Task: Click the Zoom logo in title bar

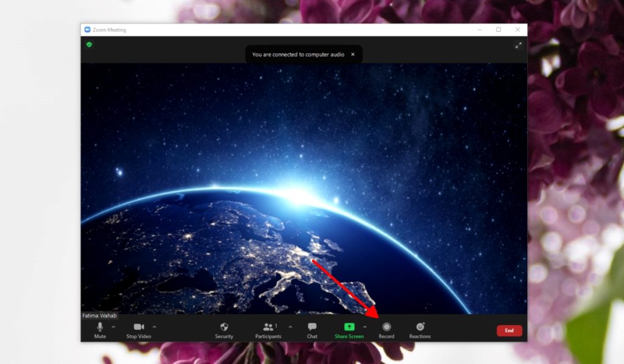Action: point(87,29)
